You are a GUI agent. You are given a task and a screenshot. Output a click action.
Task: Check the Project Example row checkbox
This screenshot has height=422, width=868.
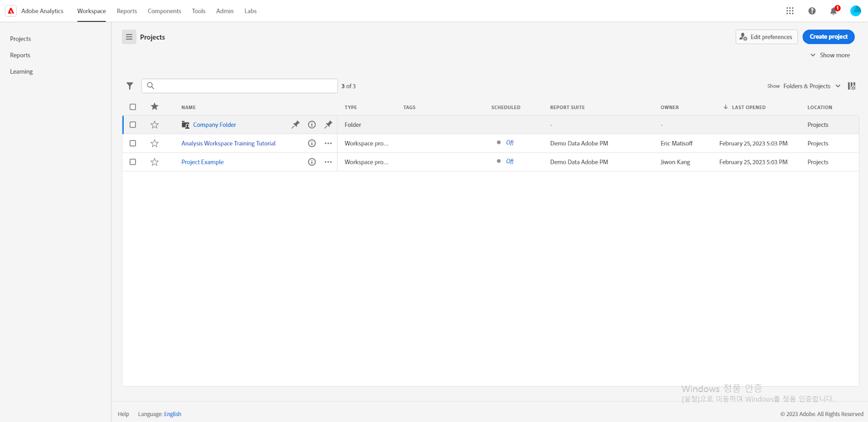click(x=133, y=162)
